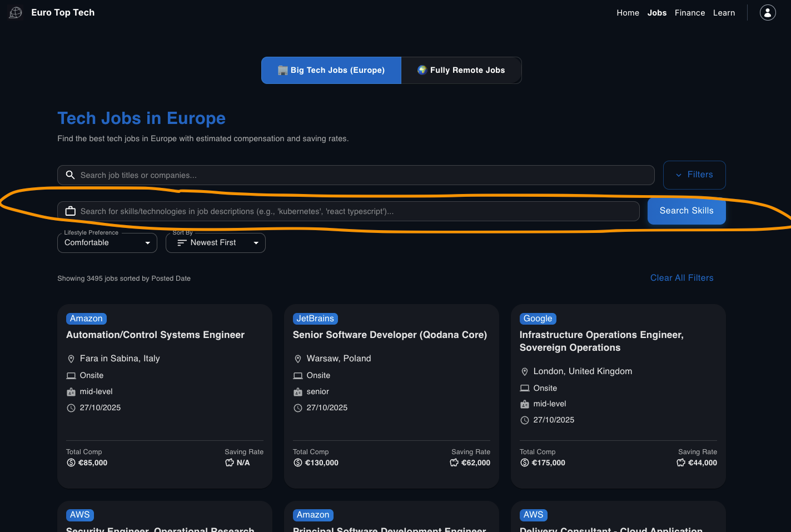The image size is (791, 532).
Task: Click the badge icon in Google card
Action: [525, 404]
